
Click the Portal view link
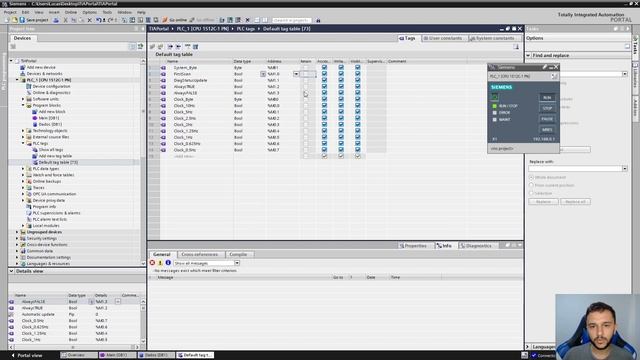(x=26, y=356)
